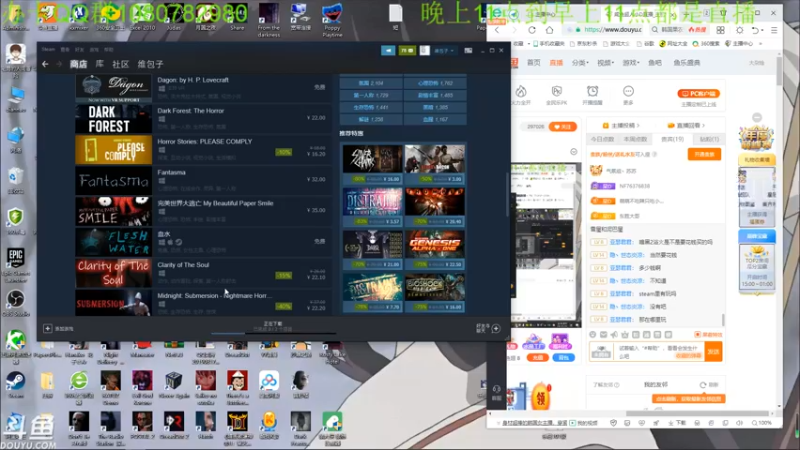
Task: Open the From the Darkness desktop icon
Action: point(268,19)
